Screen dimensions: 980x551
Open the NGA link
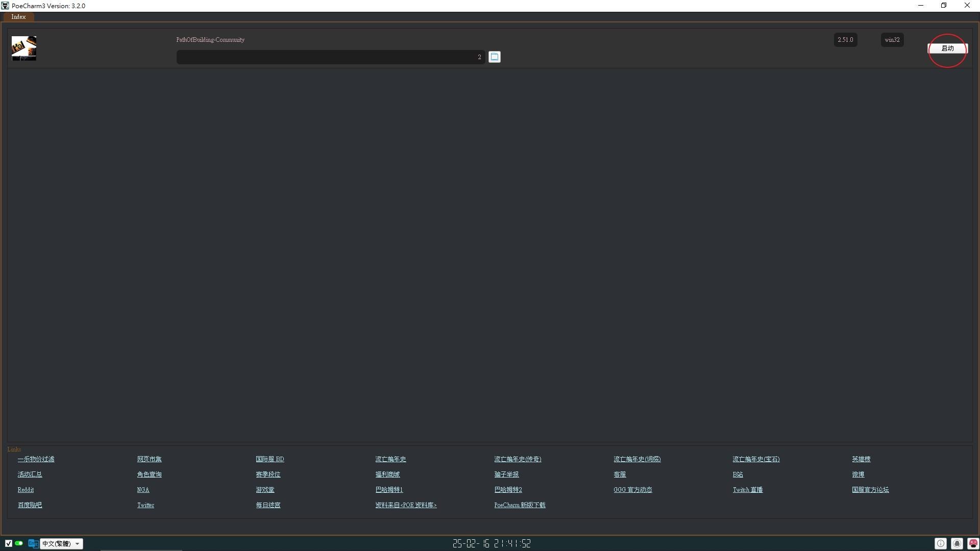pos(143,490)
